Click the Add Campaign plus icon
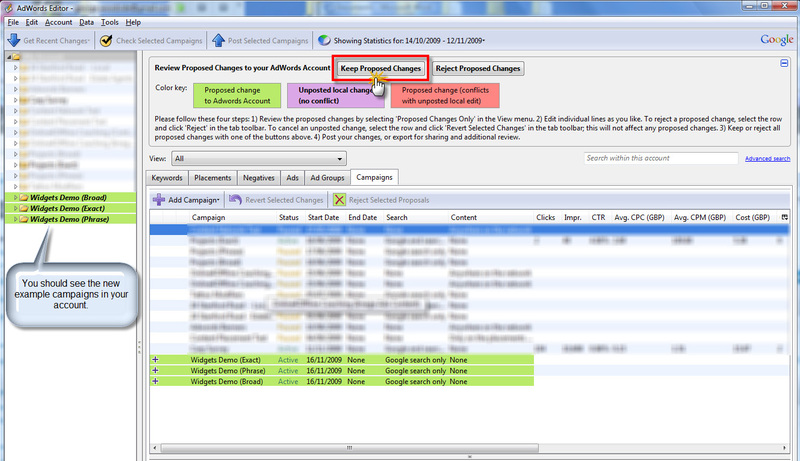This screenshot has width=800, height=461. [159, 200]
